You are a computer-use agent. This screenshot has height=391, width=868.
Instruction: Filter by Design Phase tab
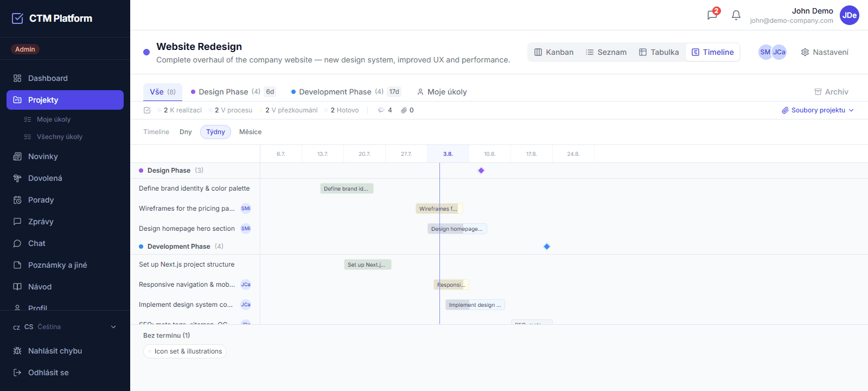233,92
